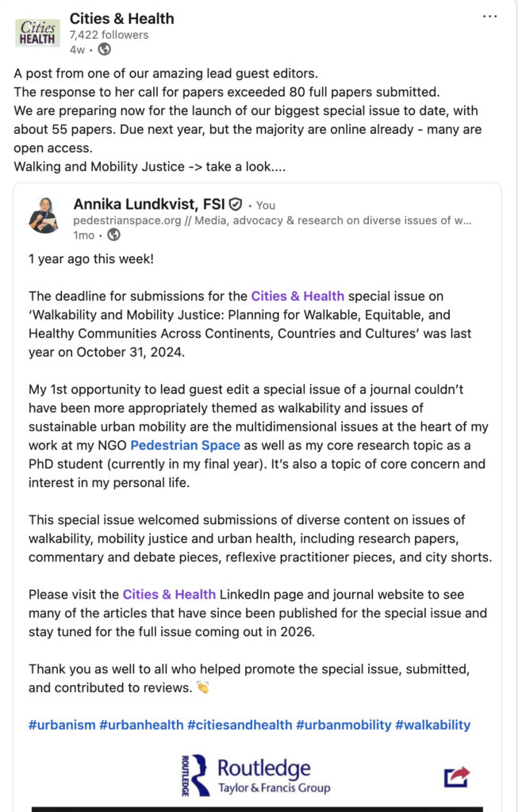Click the Routledge Taylor & Francis logo
This screenshot has width=518, height=812.
[x=255, y=776]
